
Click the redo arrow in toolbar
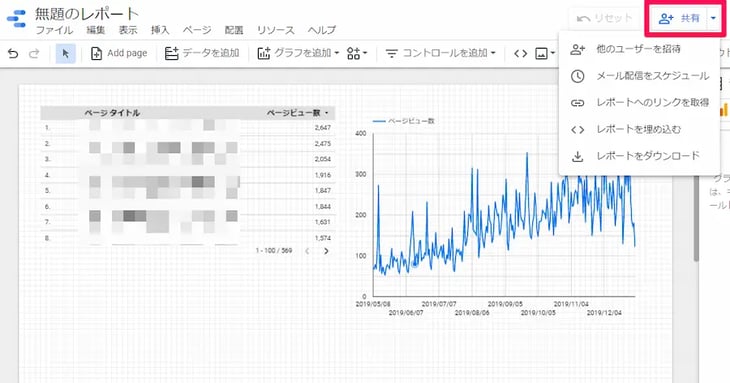(x=34, y=54)
